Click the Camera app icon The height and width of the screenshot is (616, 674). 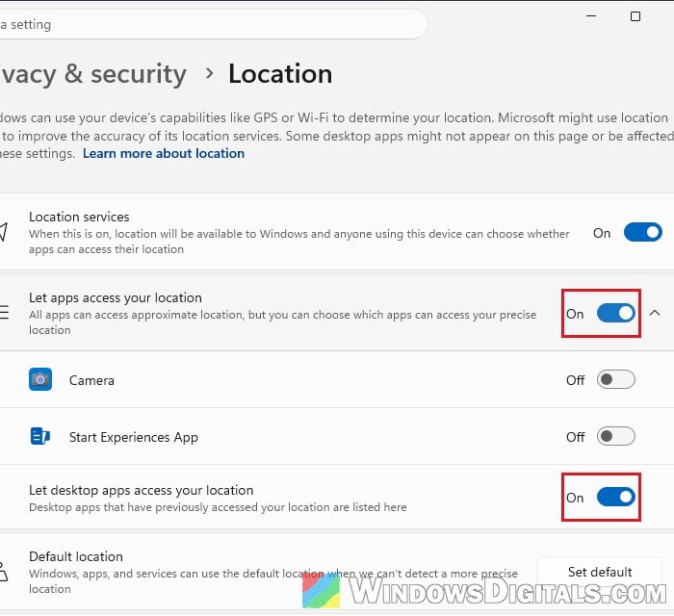coord(40,379)
